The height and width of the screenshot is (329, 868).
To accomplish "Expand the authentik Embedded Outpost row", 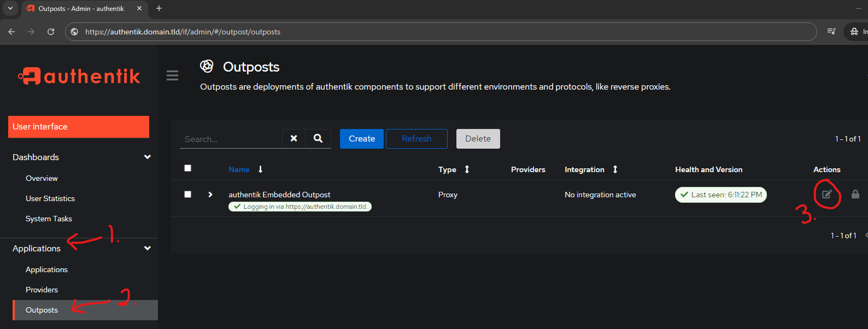I will [x=210, y=195].
